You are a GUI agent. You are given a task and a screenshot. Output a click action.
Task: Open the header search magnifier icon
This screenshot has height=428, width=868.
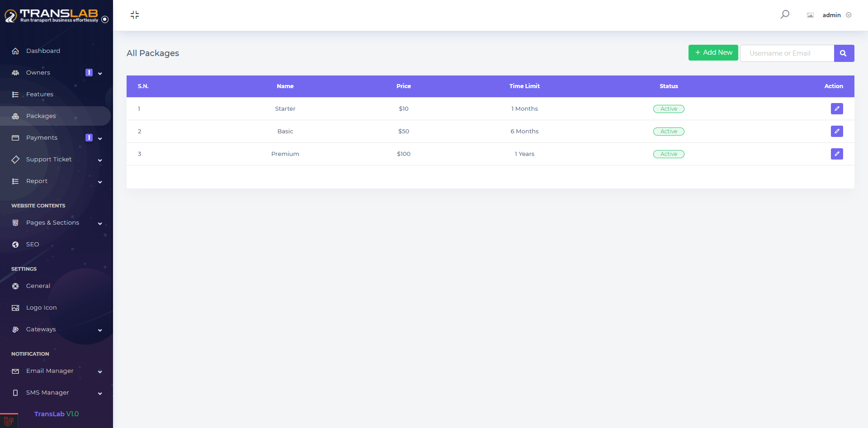coord(785,14)
